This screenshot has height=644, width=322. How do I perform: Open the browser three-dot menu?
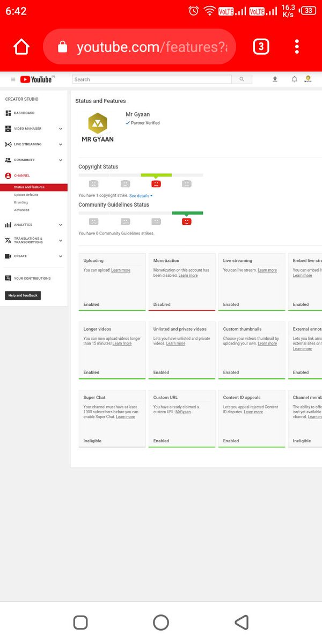point(297,47)
